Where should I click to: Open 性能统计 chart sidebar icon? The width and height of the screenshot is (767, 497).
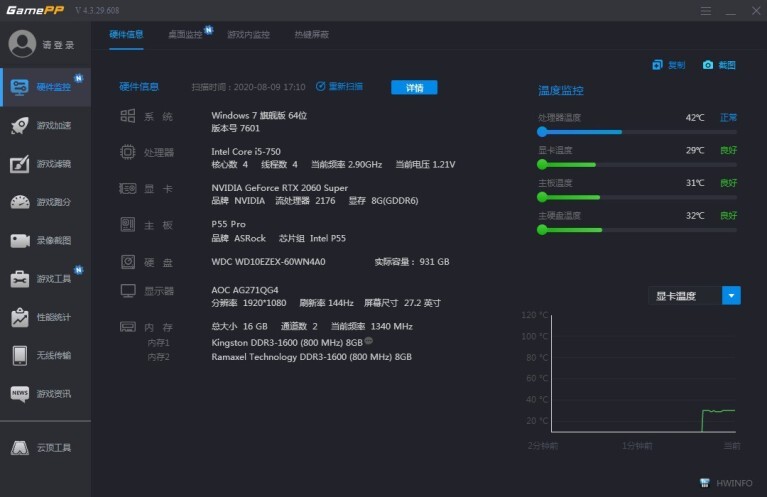coord(20,317)
